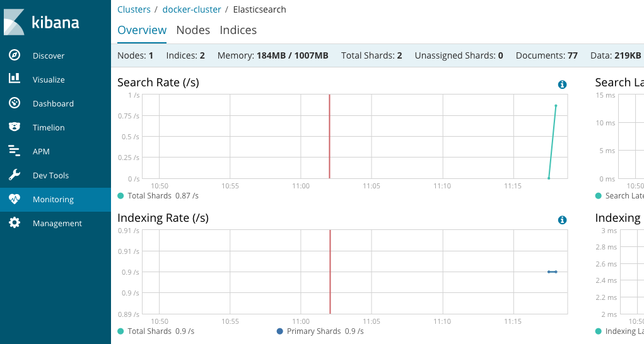
Task: Toggle Search Latency legend item
Action: 619,195
